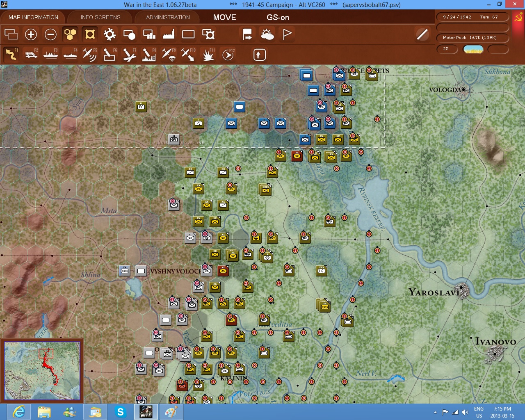Click the plain rectangle toolbar icon
Screen dimensions: 525x420
188,34
